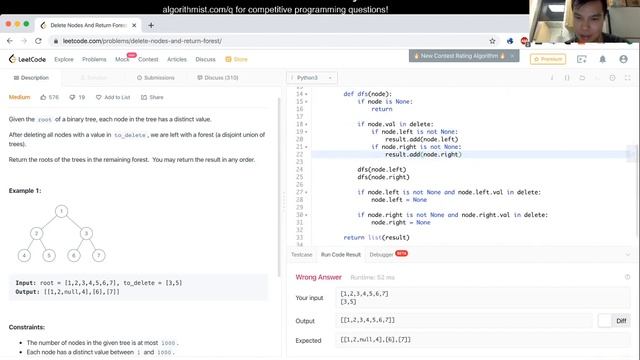The width and height of the screenshot is (640, 360).
Task: Open the Python3 language dropdown
Action: pos(312,78)
